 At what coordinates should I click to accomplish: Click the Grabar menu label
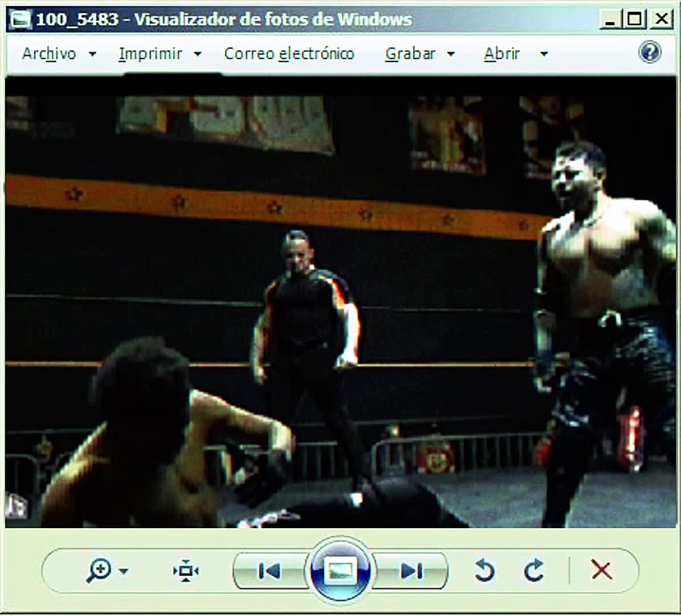tap(410, 54)
